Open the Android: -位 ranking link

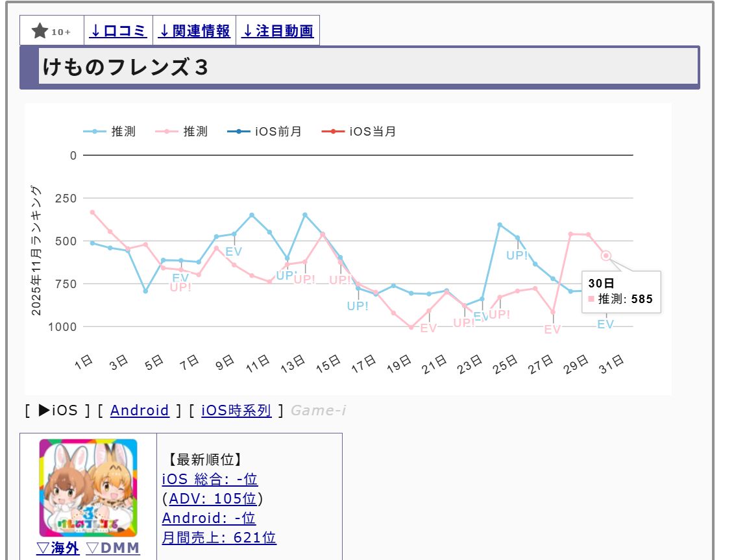coord(208,518)
